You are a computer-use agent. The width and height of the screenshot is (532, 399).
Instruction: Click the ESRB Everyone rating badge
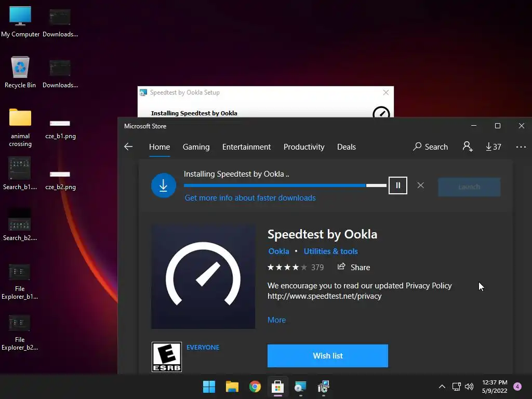167,357
